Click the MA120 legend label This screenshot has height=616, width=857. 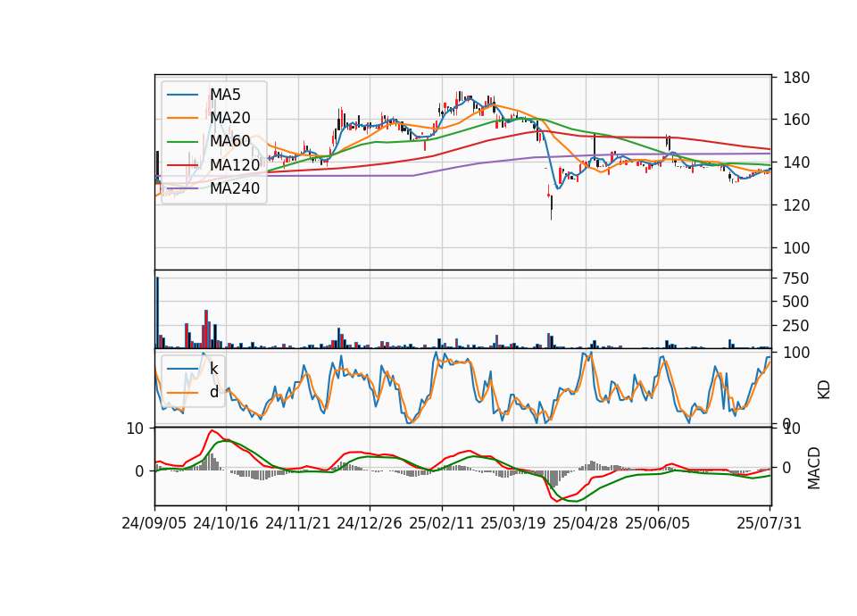(235, 165)
